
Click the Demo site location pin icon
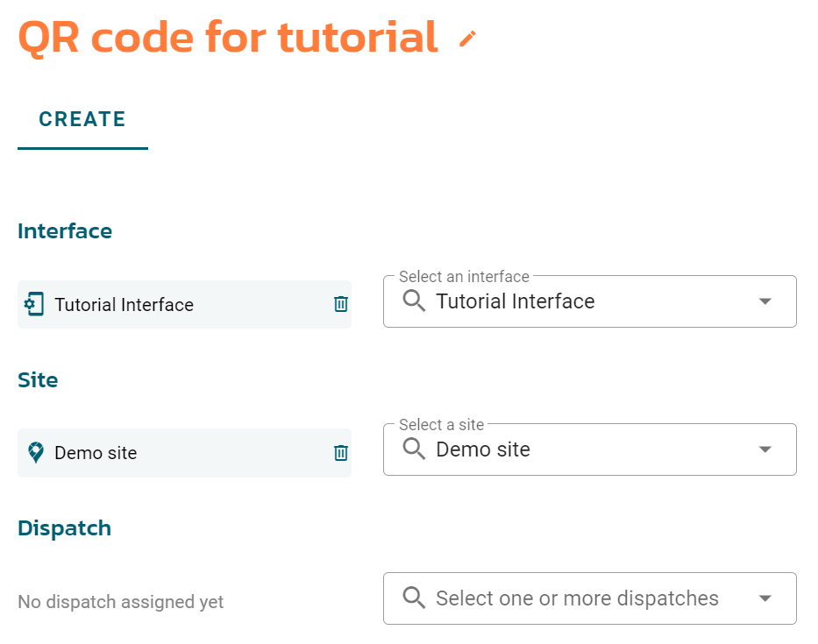(x=35, y=453)
